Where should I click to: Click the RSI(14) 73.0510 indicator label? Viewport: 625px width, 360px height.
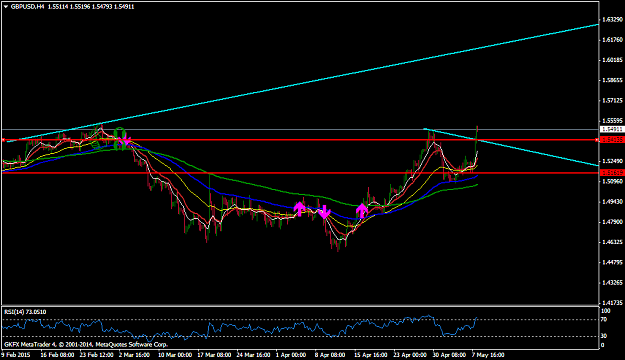click(x=25, y=312)
